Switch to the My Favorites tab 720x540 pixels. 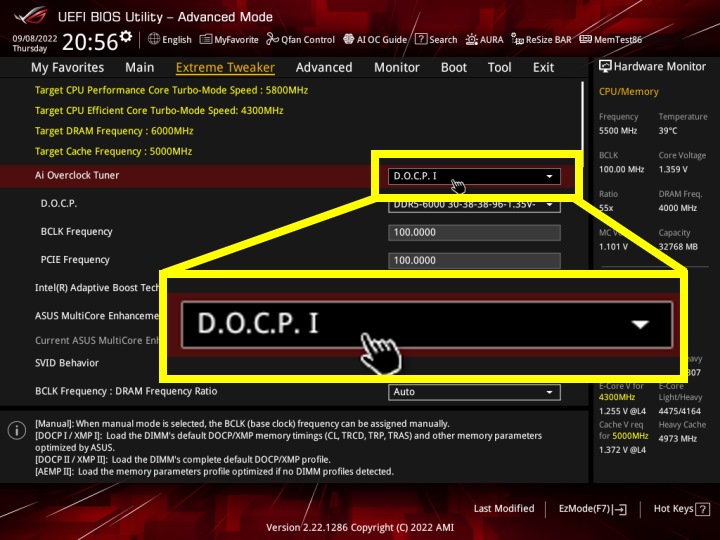click(68, 68)
